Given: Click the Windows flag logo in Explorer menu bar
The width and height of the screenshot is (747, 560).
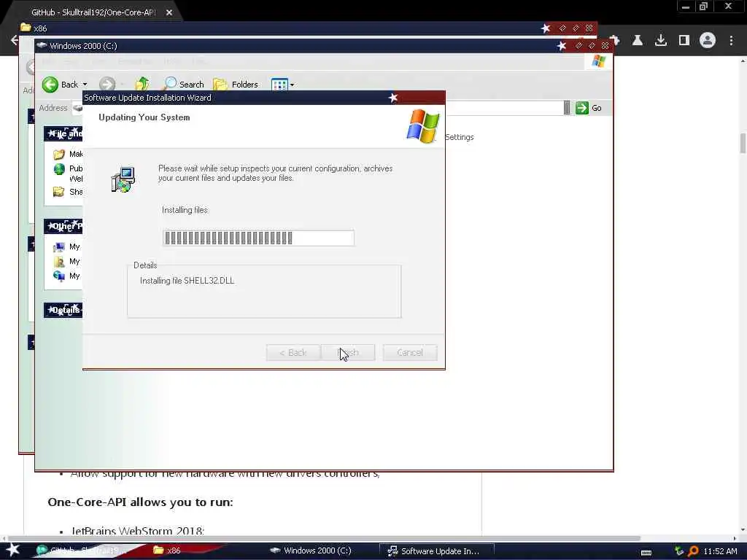Looking at the screenshot, I should (x=598, y=61).
